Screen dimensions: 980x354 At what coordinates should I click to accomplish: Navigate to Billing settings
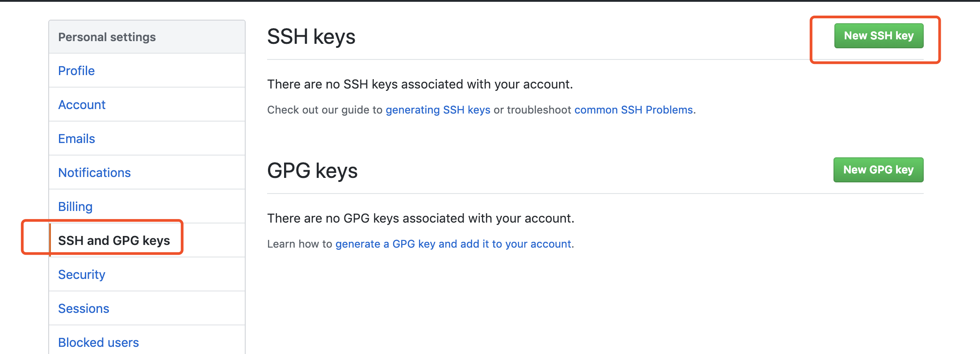[x=75, y=206]
